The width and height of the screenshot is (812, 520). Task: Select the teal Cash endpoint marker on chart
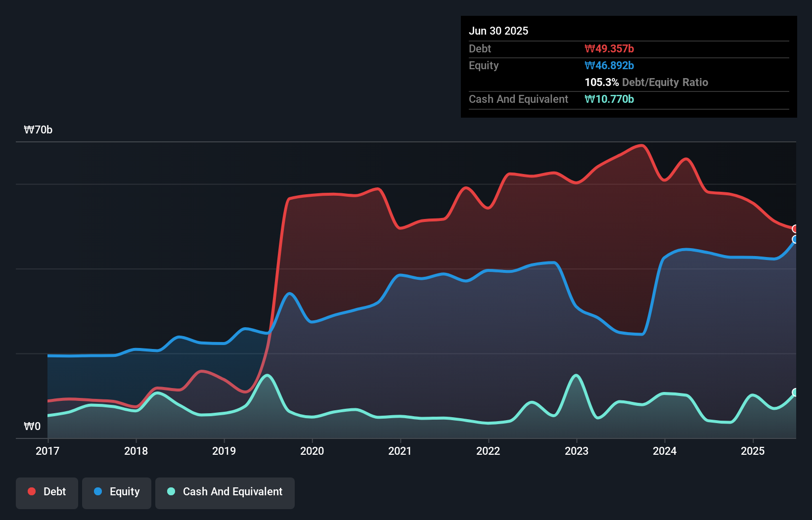click(795, 392)
